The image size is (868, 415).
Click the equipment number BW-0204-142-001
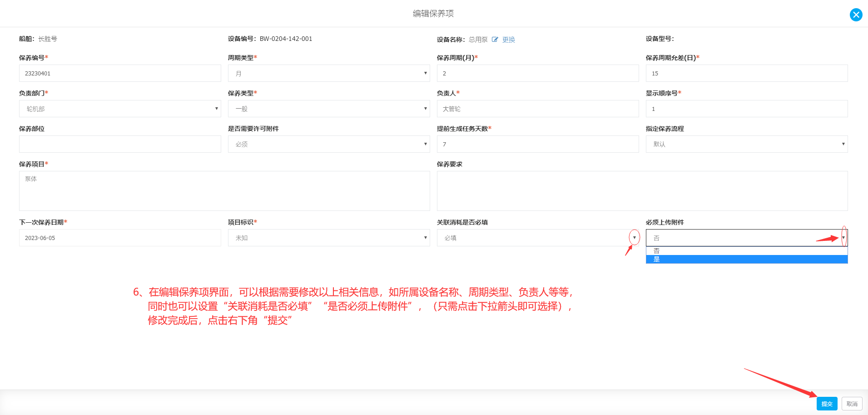coord(286,39)
